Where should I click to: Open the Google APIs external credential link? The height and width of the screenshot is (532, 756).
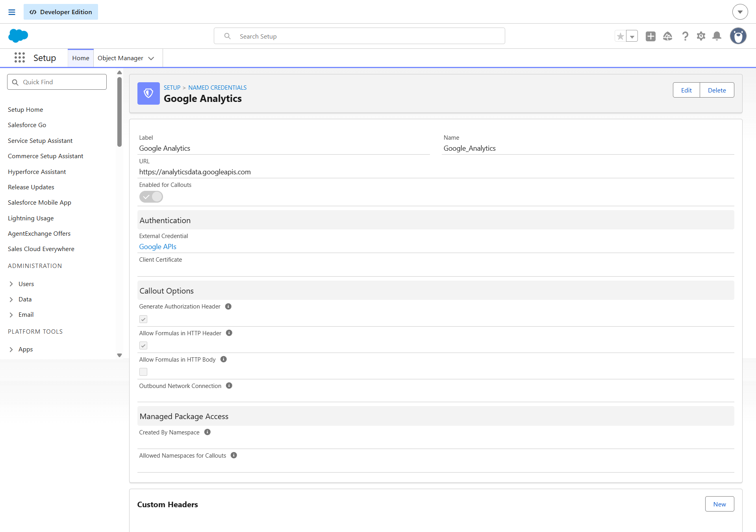click(158, 247)
